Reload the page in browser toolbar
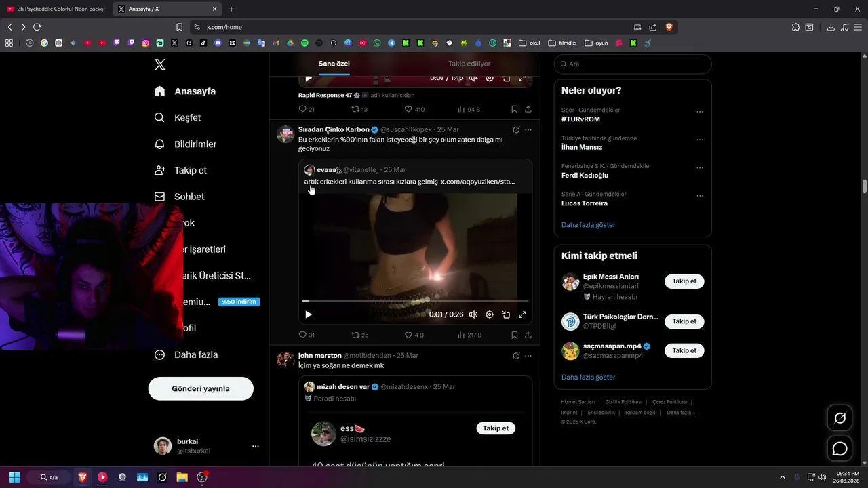868x488 pixels. tap(37, 27)
